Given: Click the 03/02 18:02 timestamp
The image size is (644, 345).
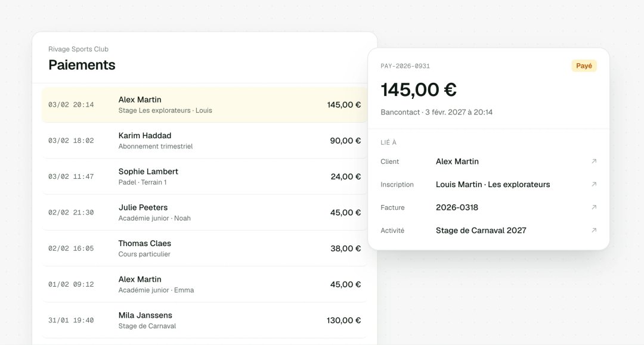Looking at the screenshot, I should pyautogui.click(x=71, y=141).
